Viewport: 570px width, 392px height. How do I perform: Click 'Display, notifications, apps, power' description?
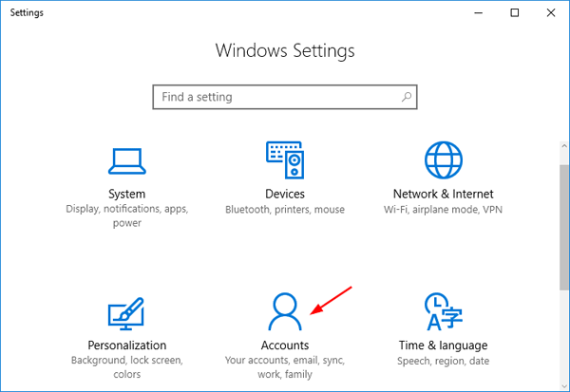coord(127,215)
